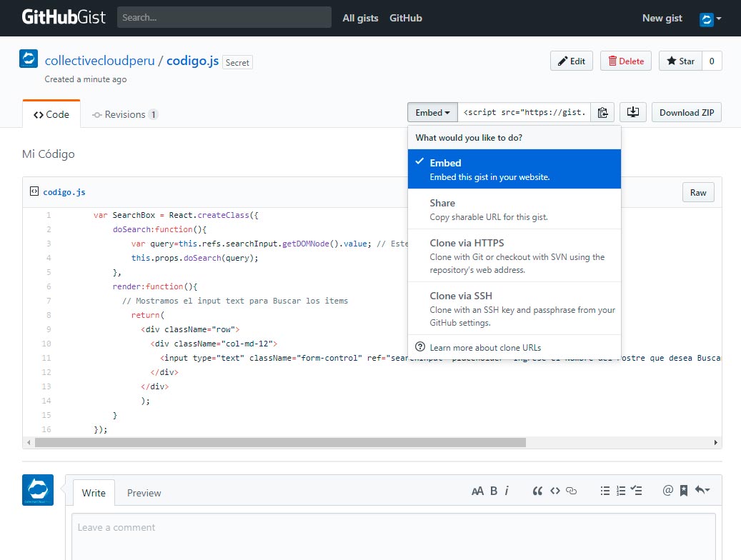741x560 pixels.
Task: Insert code formatting in the comment
Action: click(x=554, y=491)
